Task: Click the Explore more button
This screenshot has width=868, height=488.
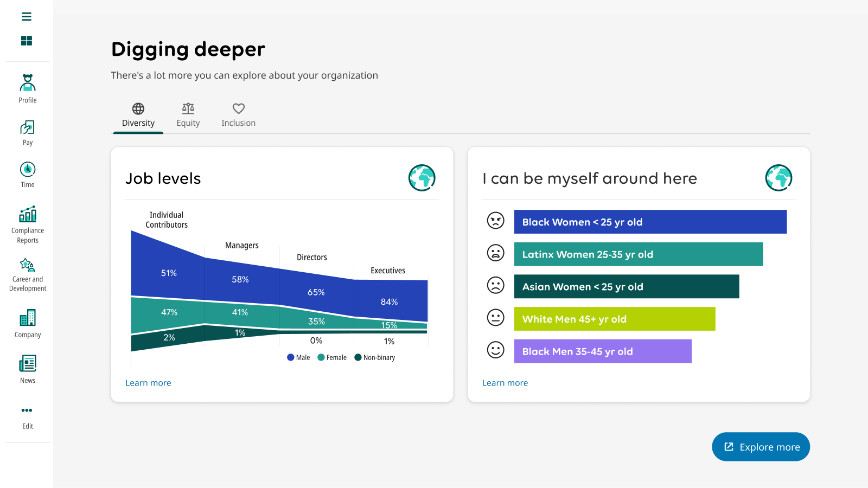Action: pyautogui.click(x=761, y=447)
